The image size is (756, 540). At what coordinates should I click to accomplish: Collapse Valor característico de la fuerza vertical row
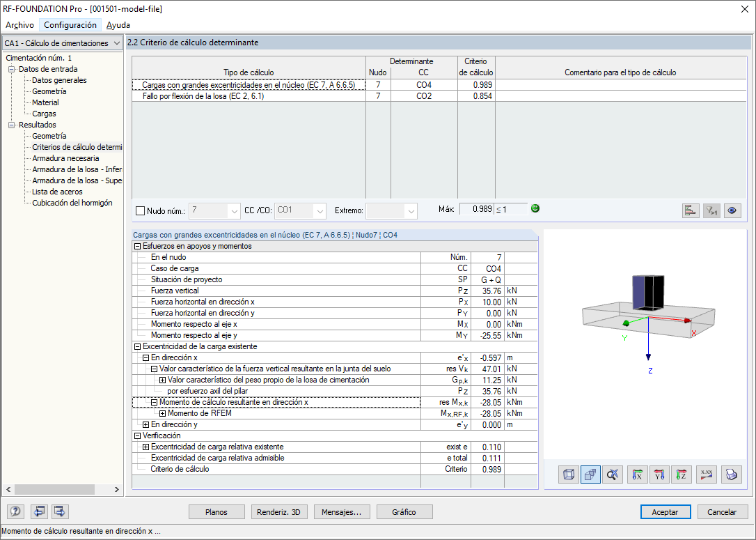(x=155, y=369)
